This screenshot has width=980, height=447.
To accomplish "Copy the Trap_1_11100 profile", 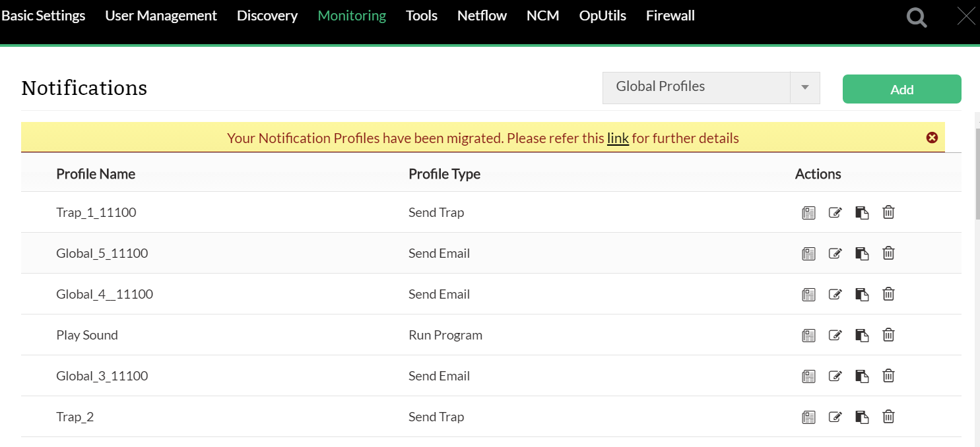I will (861, 212).
